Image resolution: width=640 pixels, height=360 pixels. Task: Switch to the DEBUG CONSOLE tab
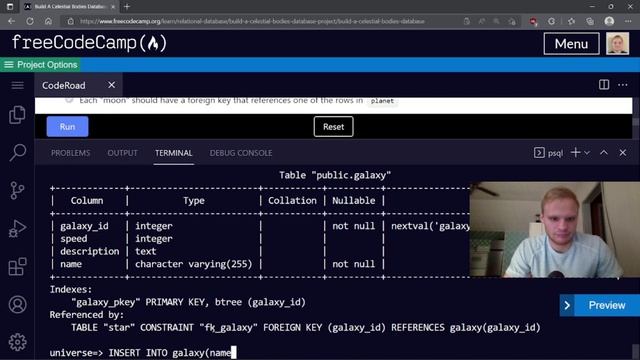tap(241, 153)
